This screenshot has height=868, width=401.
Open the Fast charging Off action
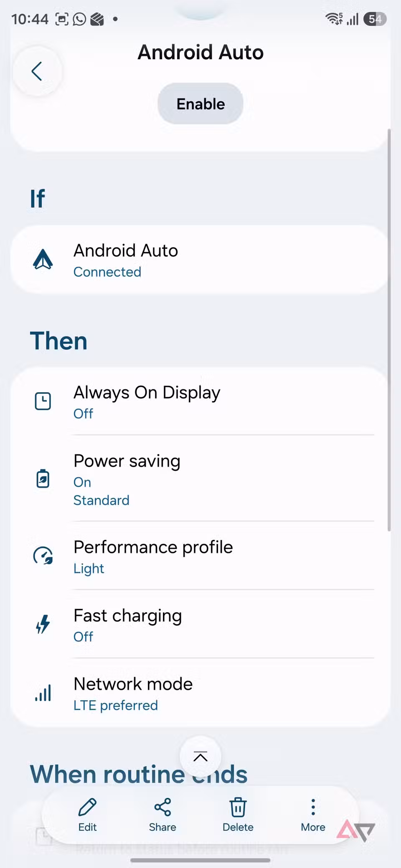pyautogui.click(x=200, y=624)
